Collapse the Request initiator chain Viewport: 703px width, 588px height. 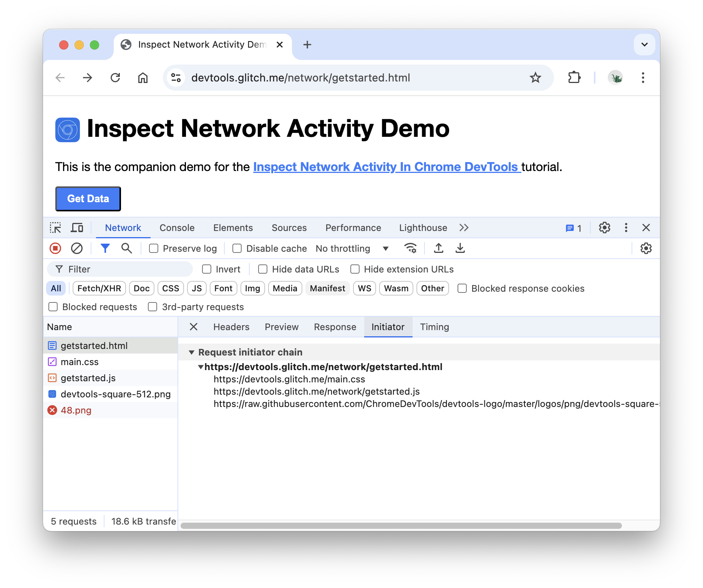click(192, 352)
